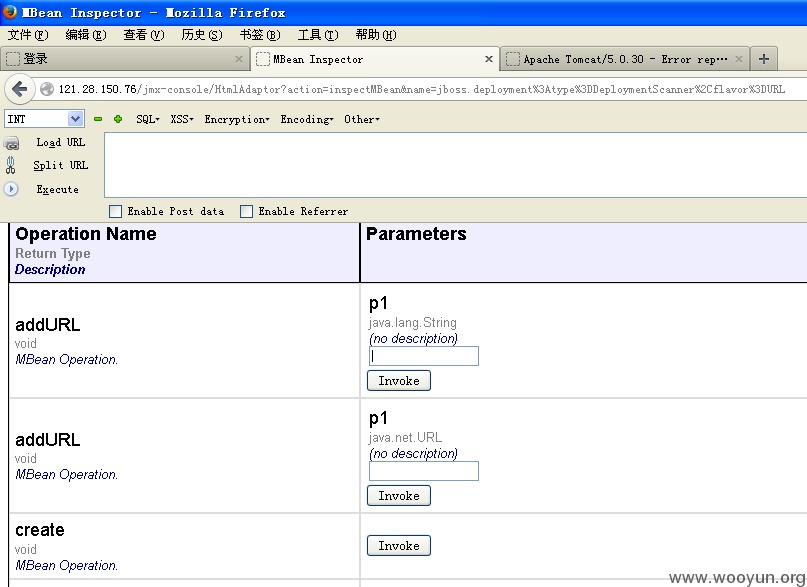
Task: Close the MBean Inspector tab
Action: coord(489,59)
